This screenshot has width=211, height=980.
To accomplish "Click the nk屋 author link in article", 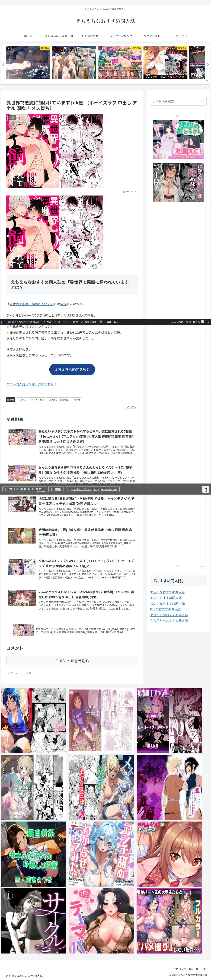I will (63, 304).
